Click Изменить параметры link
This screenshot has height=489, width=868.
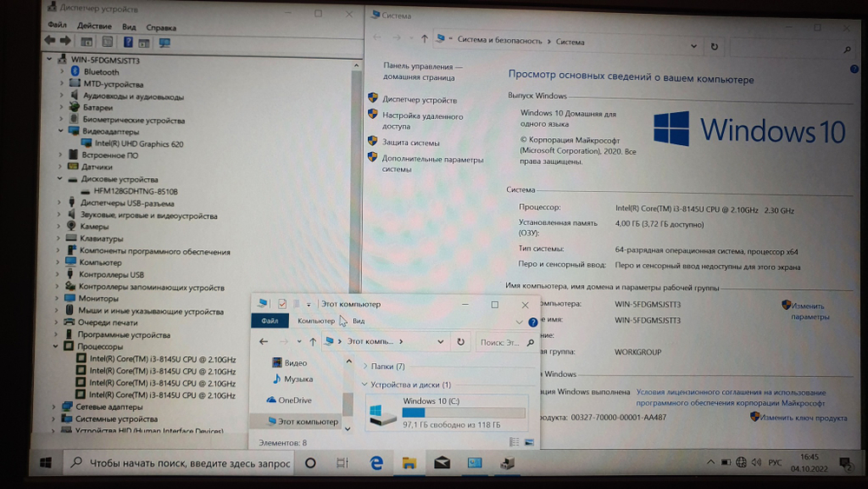(x=810, y=311)
